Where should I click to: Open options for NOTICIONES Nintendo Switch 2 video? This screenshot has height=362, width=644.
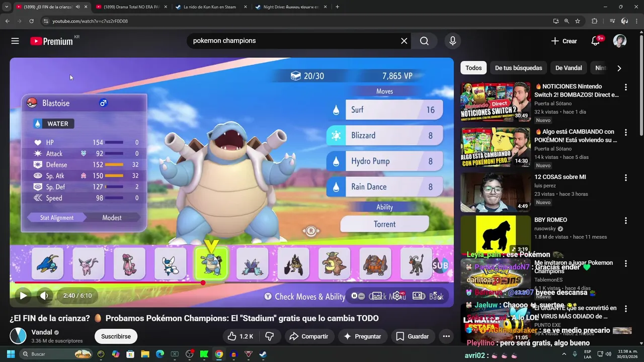(x=626, y=87)
